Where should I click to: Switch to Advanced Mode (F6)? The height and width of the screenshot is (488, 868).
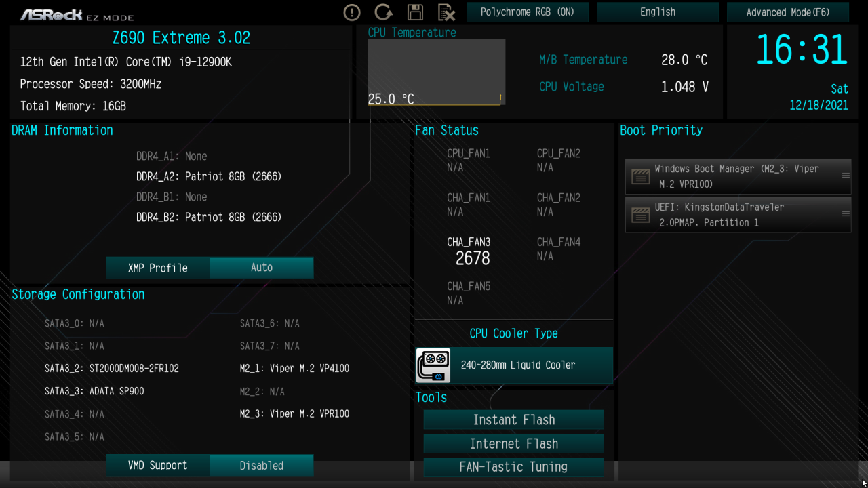pos(787,12)
